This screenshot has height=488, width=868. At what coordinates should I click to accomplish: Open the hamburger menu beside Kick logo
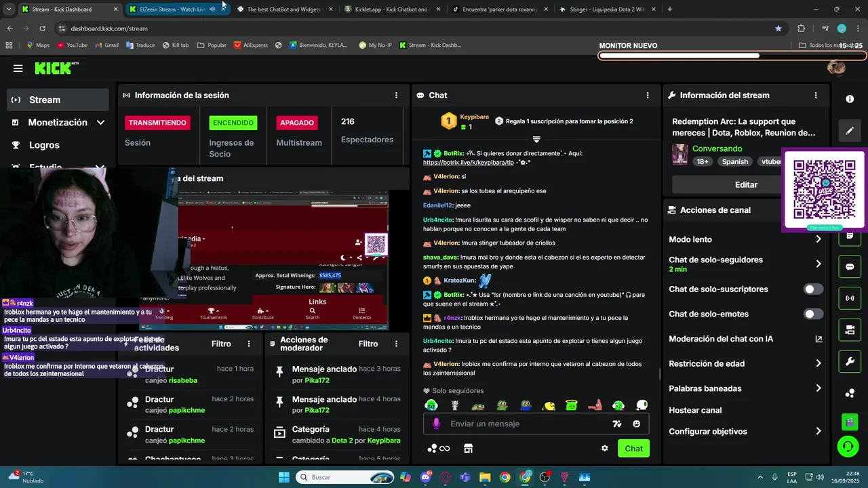[x=18, y=68]
